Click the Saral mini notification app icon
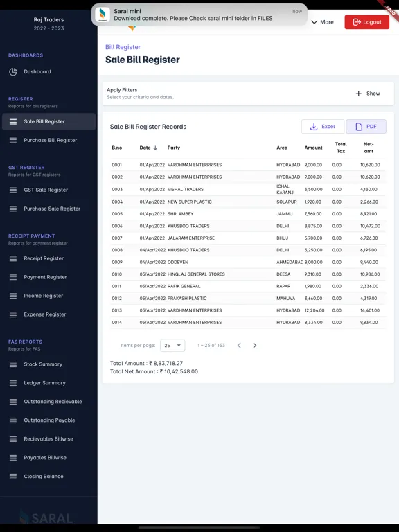Screen dimensions: 399x532 (103, 15)
